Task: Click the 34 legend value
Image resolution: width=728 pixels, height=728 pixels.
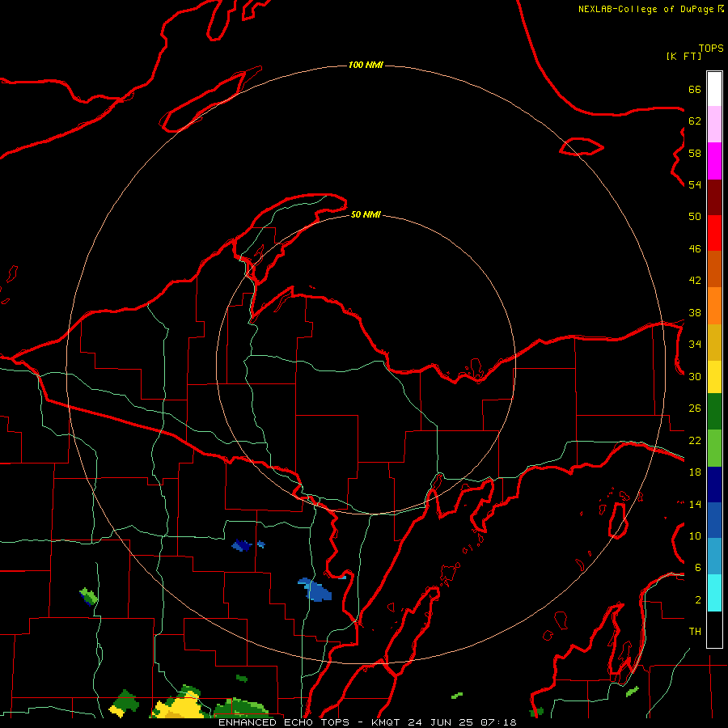Action: pos(695,345)
